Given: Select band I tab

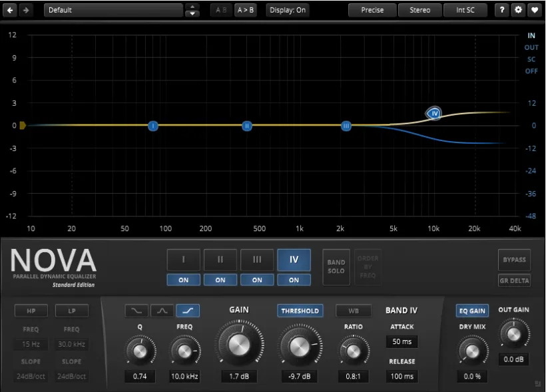Looking at the screenshot, I should tap(184, 260).
